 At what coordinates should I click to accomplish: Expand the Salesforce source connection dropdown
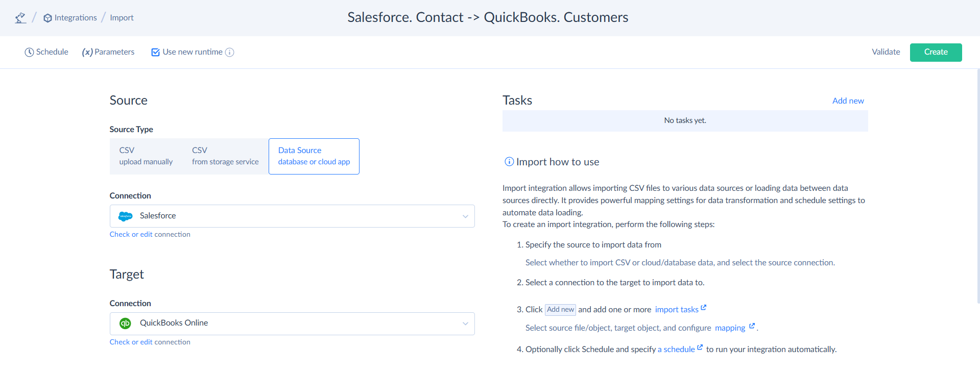click(465, 216)
